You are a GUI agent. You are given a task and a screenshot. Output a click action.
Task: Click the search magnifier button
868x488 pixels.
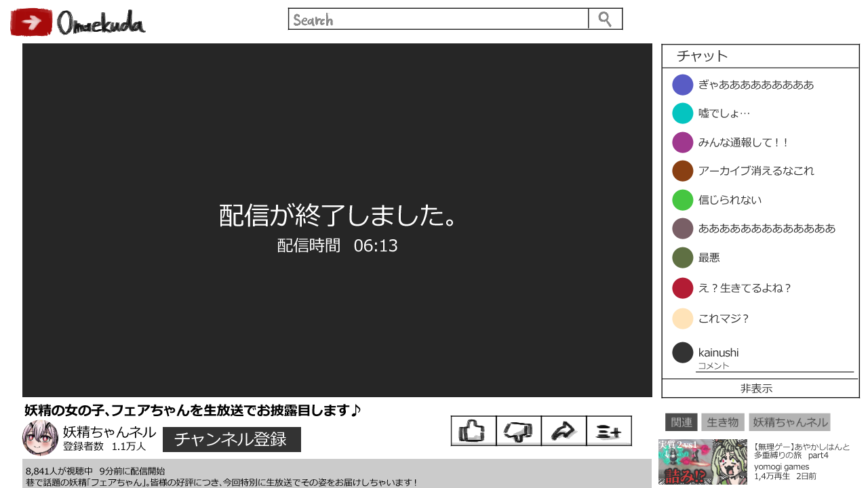pos(606,19)
